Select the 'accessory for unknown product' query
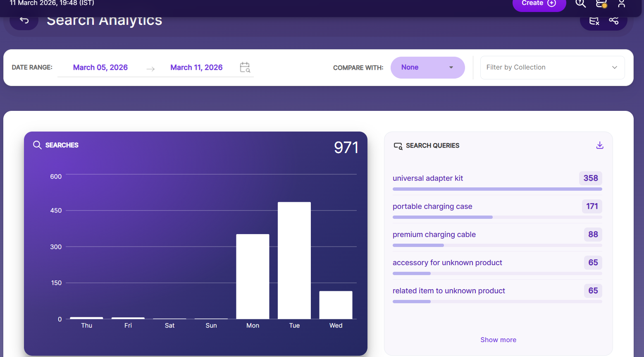644x357 pixels. point(447,263)
